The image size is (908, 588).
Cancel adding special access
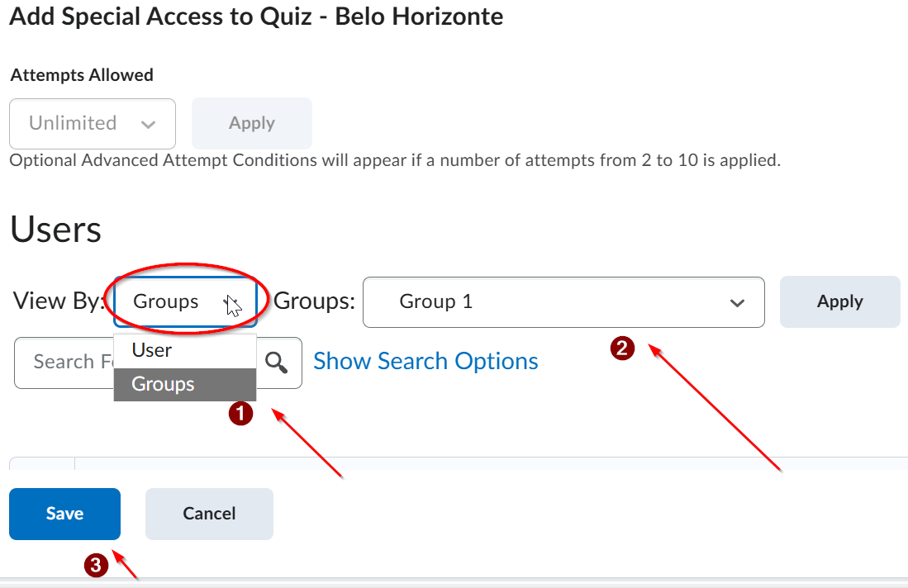point(209,514)
